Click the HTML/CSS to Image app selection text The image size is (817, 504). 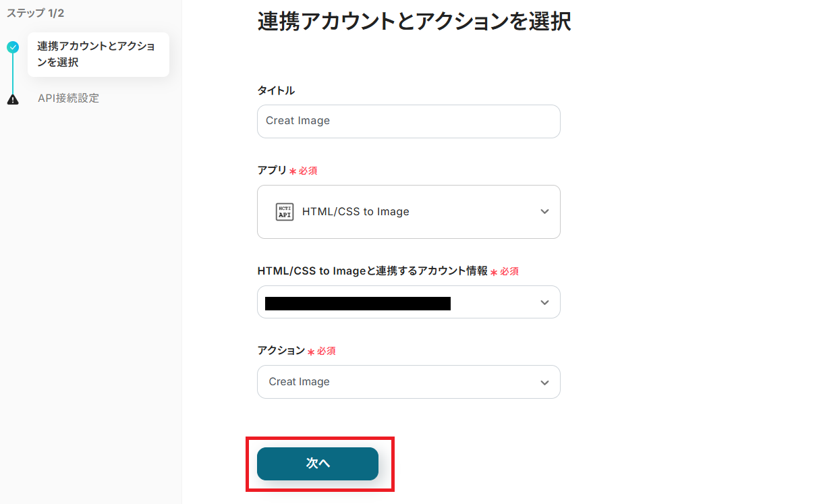coord(356,212)
